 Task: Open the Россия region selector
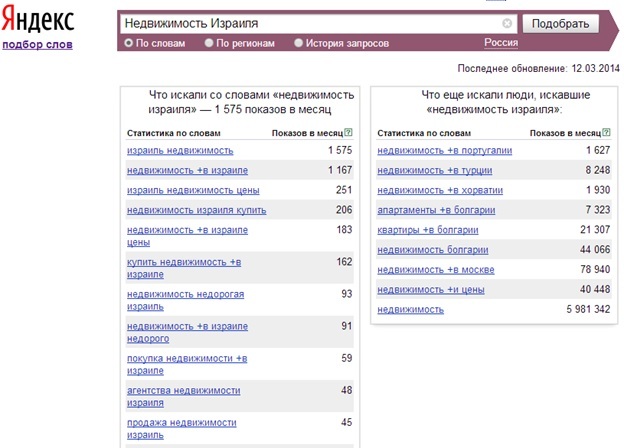click(501, 43)
